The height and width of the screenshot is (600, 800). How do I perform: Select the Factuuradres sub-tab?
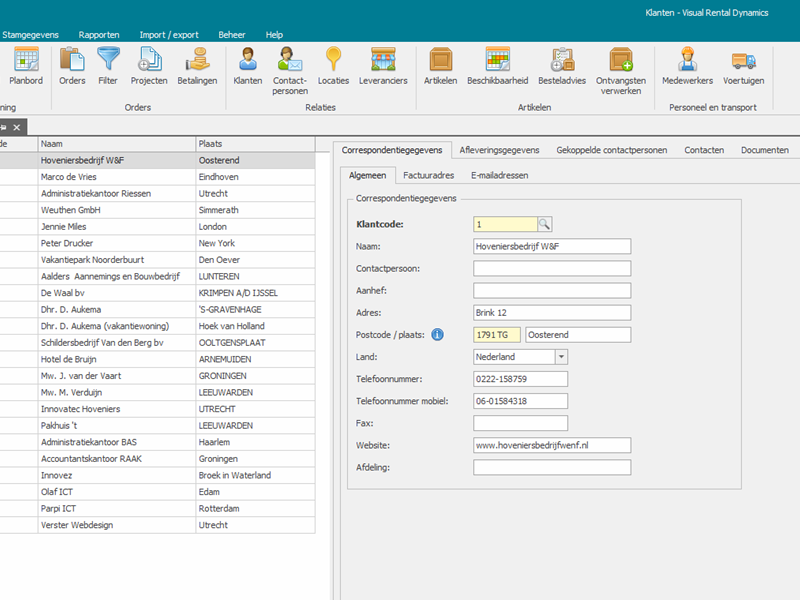(x=428, y=175)
